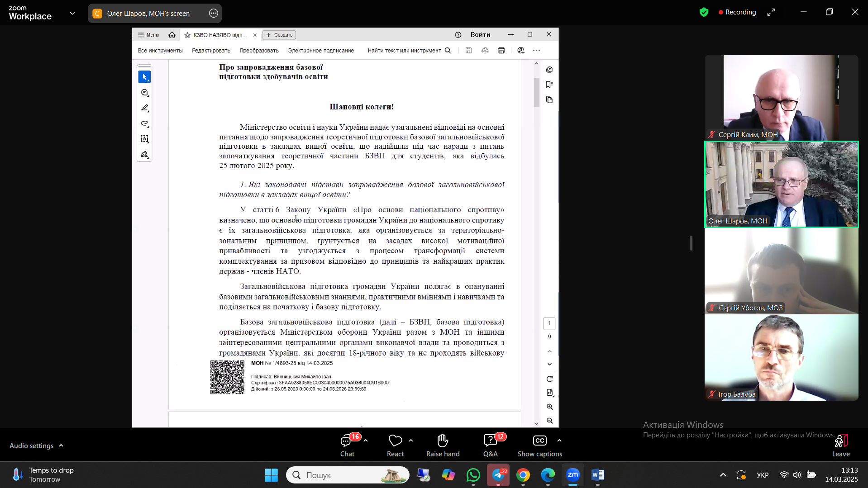Select Электронное подписание tab
This screenshot has height=488, width=868.
(x=321, y=51)
